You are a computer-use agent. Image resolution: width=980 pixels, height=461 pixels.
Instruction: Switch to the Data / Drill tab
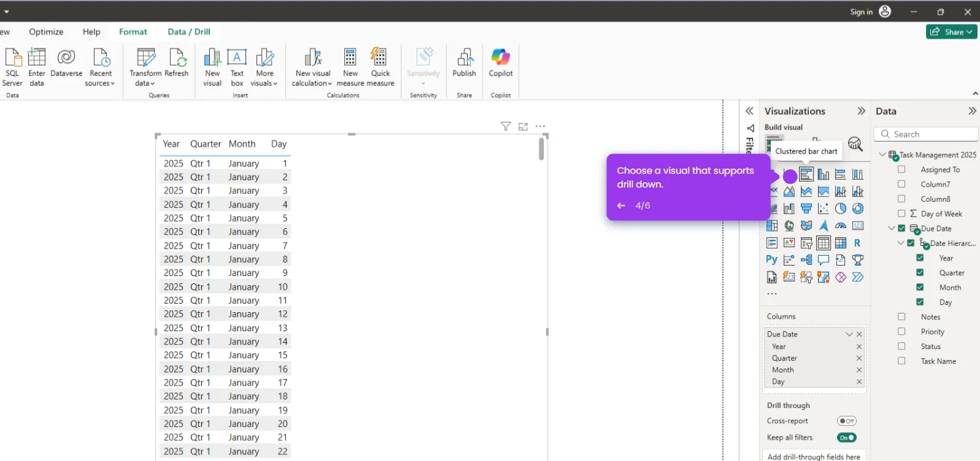tap(189, 31)
